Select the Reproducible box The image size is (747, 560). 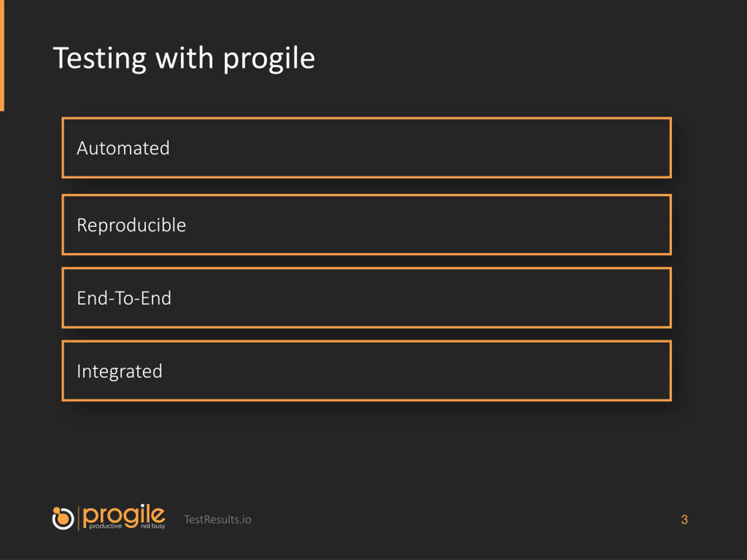366,225
